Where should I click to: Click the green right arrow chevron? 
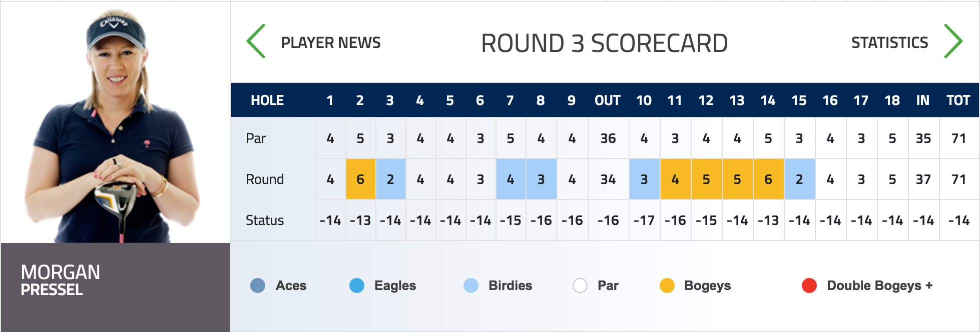953,41
